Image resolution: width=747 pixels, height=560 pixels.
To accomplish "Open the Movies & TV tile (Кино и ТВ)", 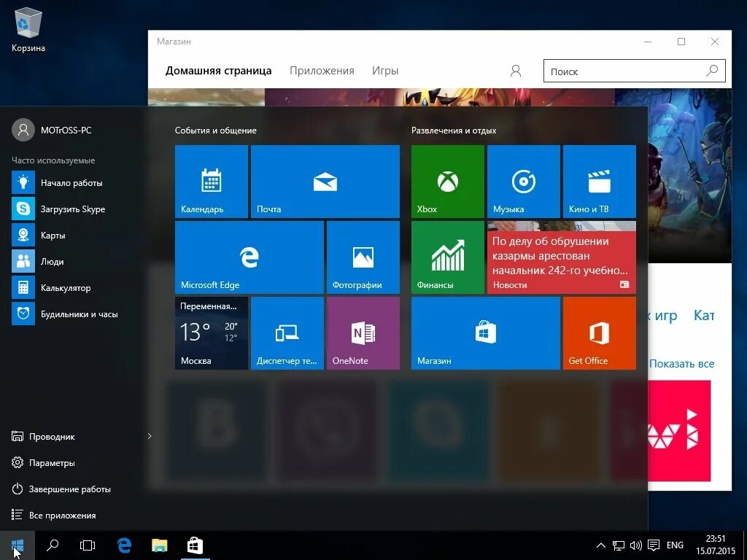I will [600, 182].
